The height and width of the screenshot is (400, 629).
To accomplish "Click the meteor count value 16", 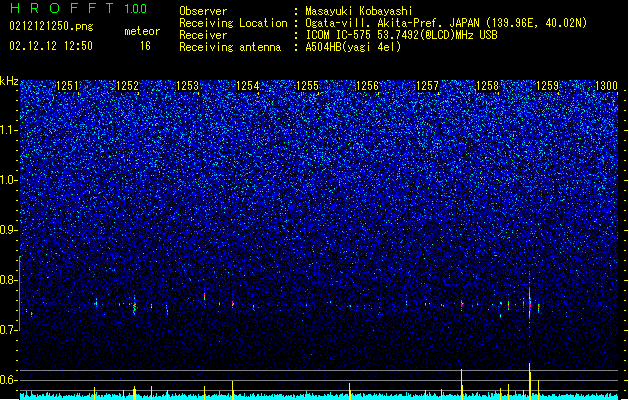I will (145, 46).
